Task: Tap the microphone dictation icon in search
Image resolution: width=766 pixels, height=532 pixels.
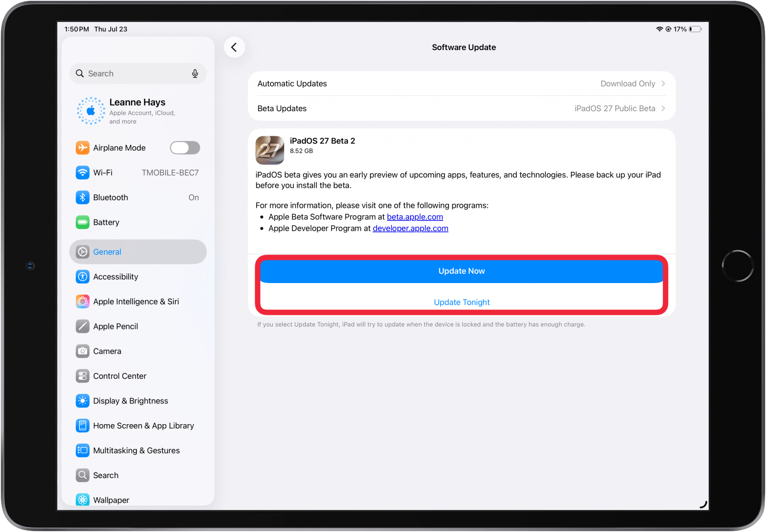Action: [x=195, y=74]
